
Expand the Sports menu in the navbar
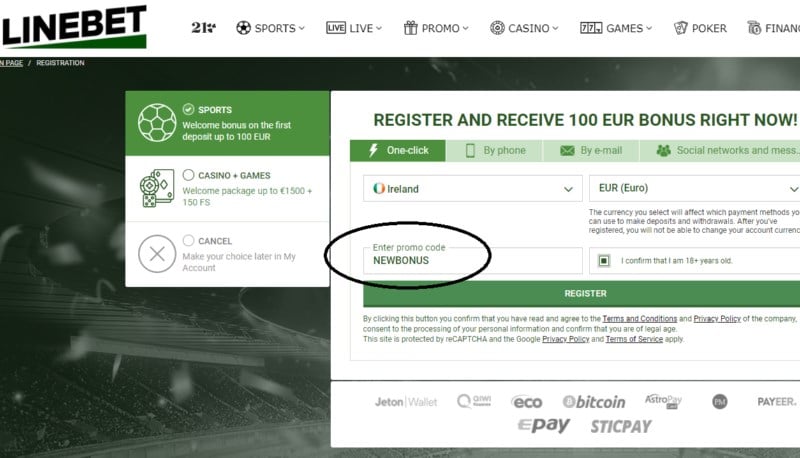click(270, 28)
